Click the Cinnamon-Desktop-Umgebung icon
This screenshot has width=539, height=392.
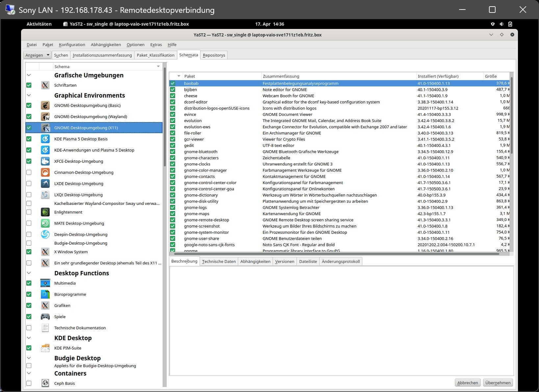tap(45, 172)
